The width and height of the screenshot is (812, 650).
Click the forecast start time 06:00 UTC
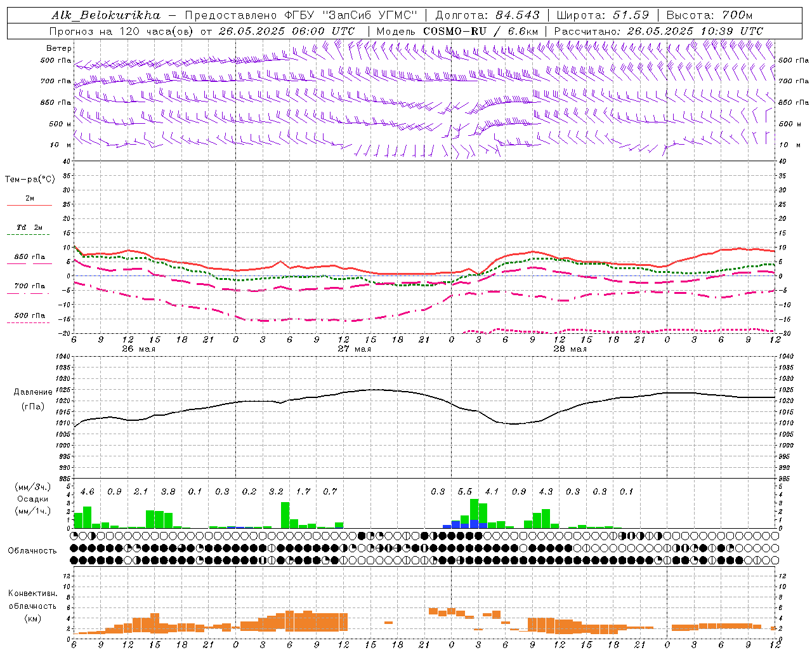click(x=322, y=30)
